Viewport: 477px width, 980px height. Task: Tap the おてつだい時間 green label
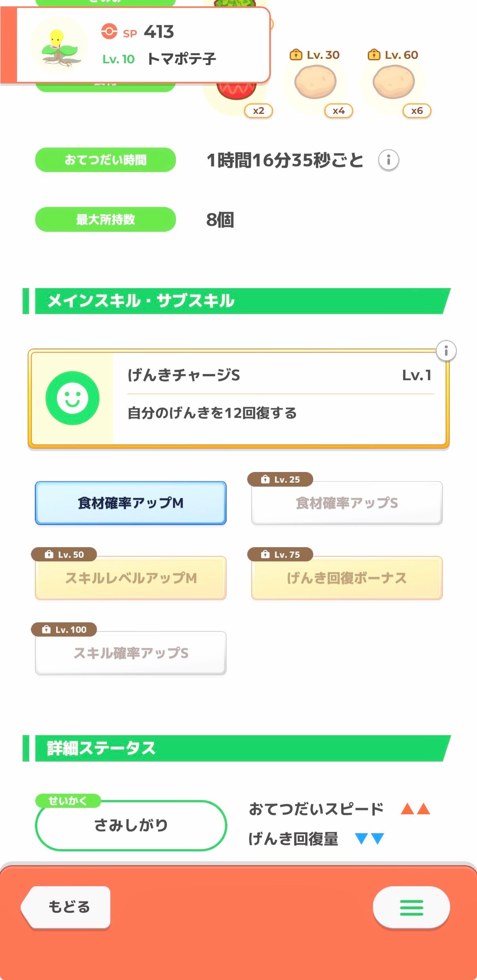click(106, 160)
